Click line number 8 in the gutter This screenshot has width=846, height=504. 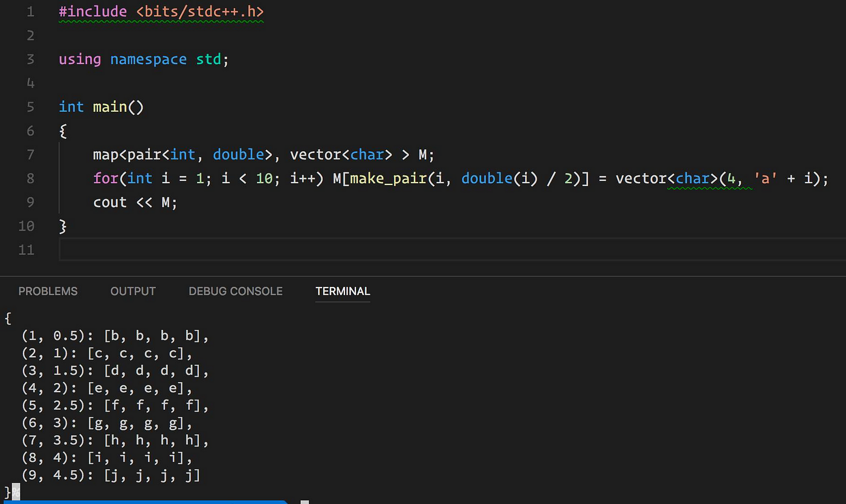tap(30, 178)
